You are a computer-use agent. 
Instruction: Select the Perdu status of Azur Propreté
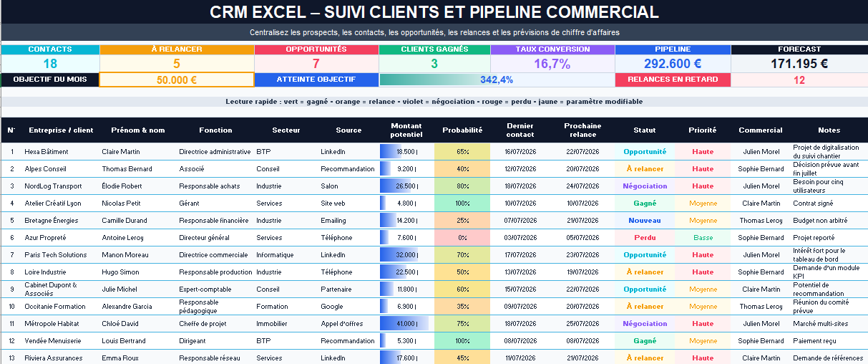point(645,238)
